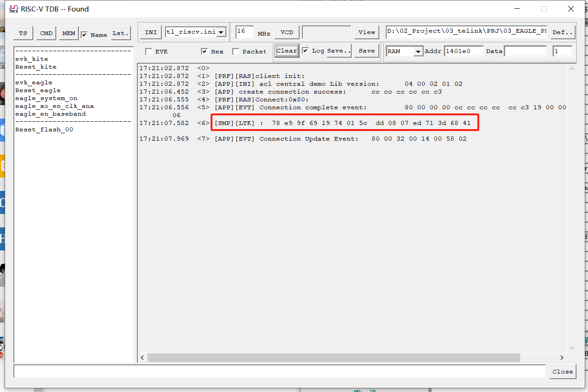The image size is (588, 392).
Task: Click the Close button at bottom right
Action: (x=563, y=372)
